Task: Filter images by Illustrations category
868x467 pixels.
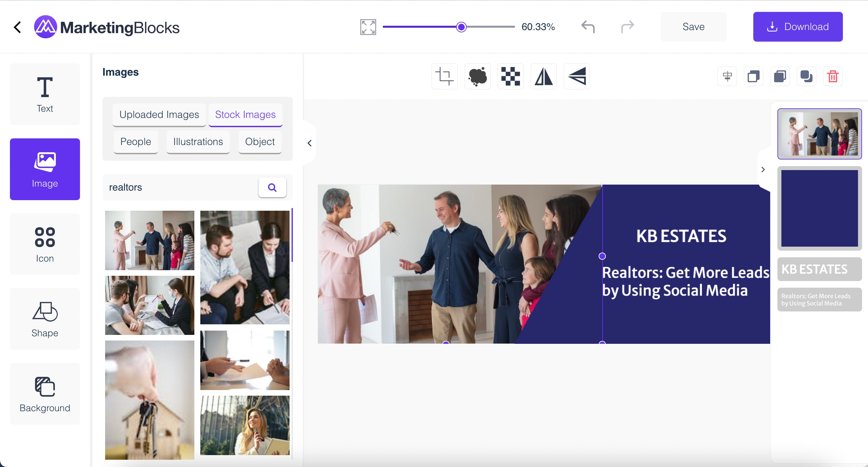Action: (x=198, y=142)
